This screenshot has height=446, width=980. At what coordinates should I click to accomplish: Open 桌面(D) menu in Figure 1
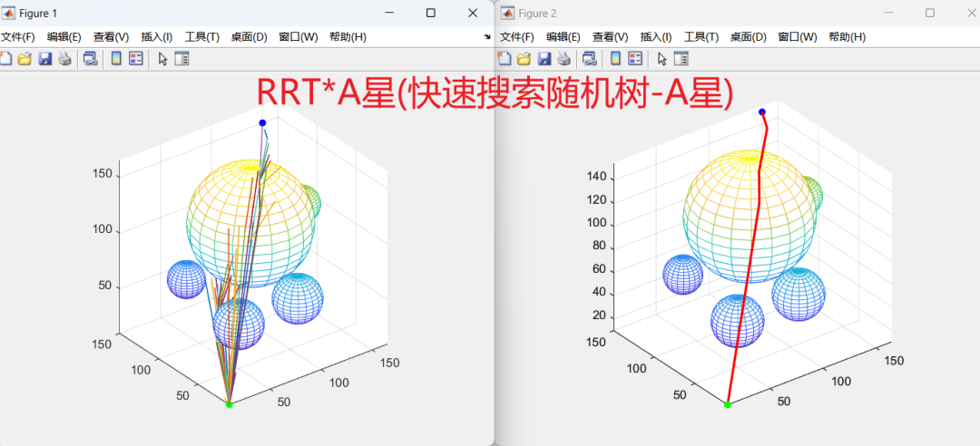[249, 37]
